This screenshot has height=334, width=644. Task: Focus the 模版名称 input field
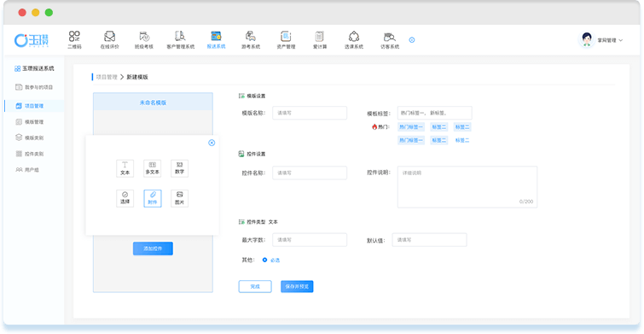(310, 113)
